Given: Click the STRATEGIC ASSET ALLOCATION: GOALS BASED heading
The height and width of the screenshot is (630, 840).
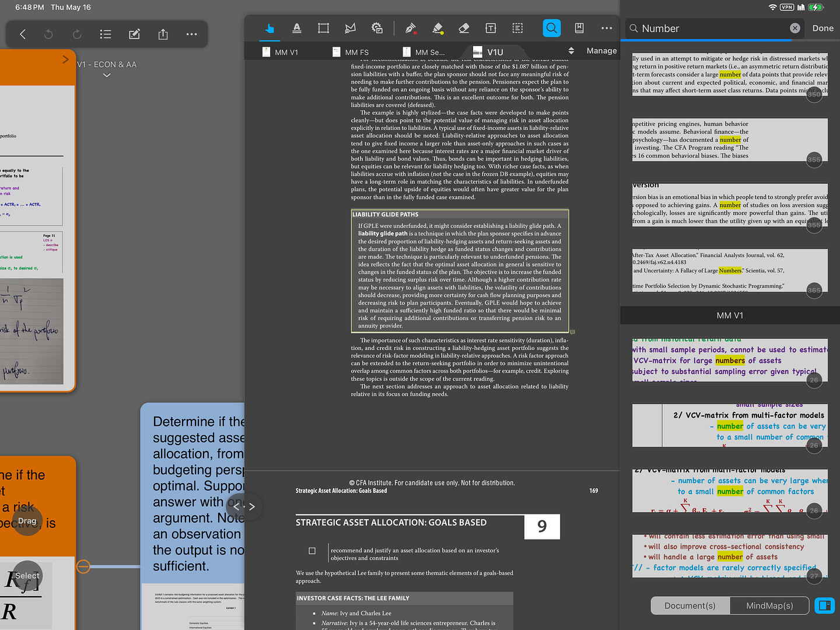Looking at the screenshot, I should (x=391, y=523).
